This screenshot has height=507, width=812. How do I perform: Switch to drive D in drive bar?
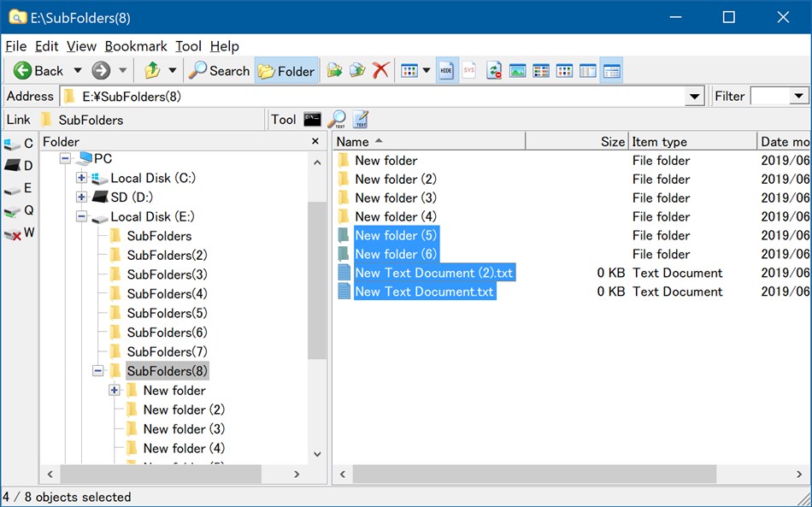point(19,166)
